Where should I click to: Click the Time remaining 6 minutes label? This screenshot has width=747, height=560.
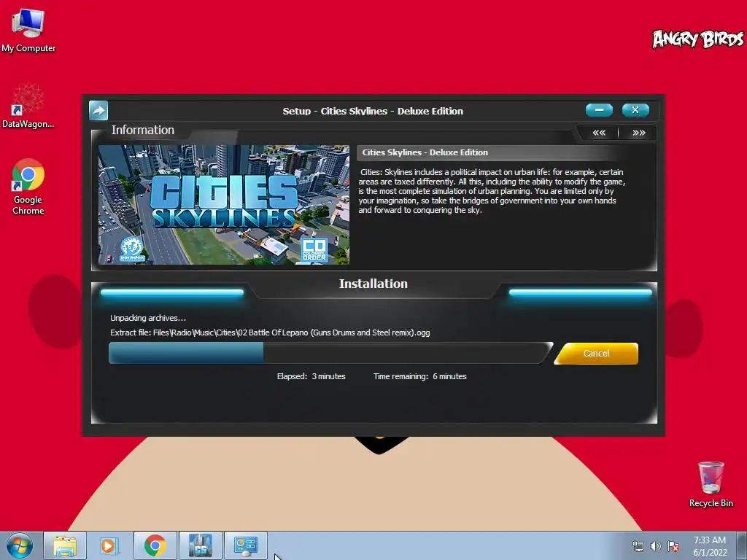419,376
